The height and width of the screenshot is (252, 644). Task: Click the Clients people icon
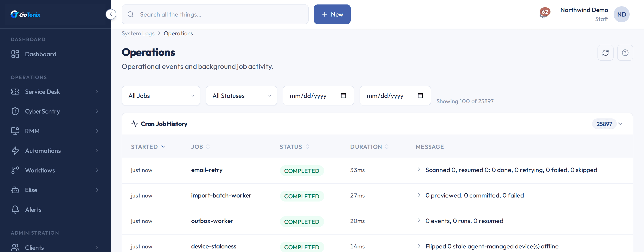pyautogui.click(x=15, y=248)
